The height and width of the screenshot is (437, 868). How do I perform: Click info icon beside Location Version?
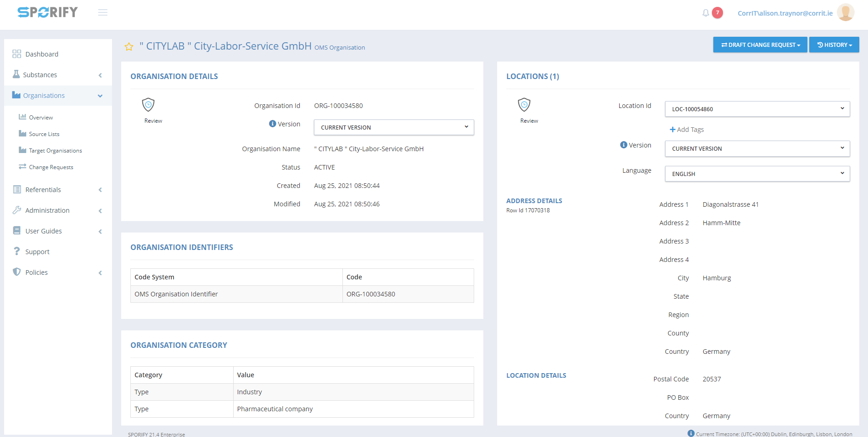pyautogui.click(x=623, y=145)
